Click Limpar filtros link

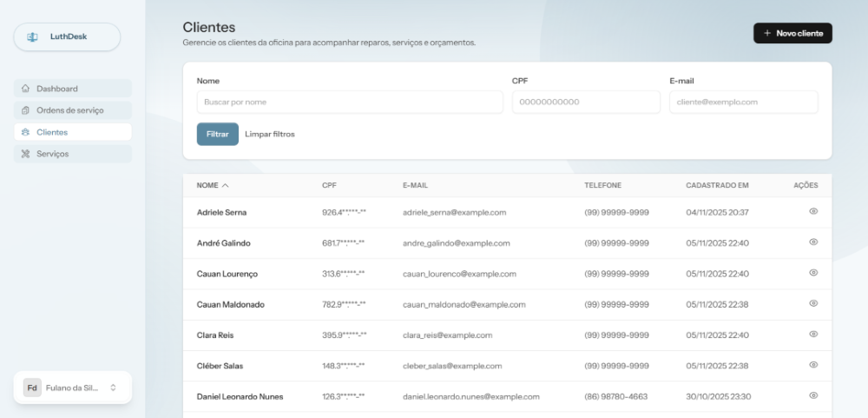[x=269, y=135]
